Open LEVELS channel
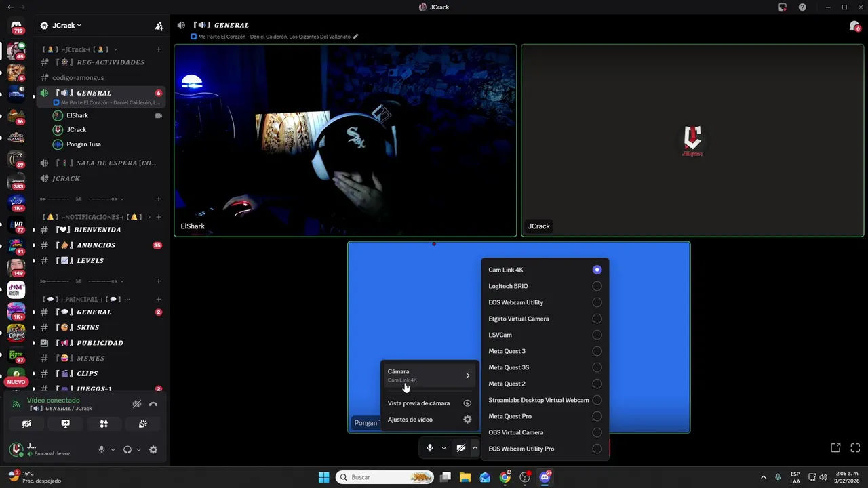 click(x=100, y=261)
